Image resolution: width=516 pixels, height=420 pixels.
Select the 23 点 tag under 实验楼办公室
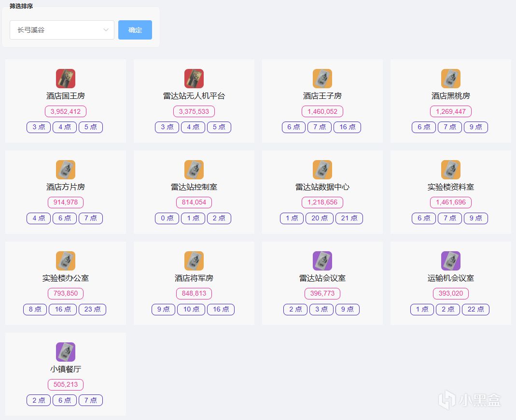[92, 310]
